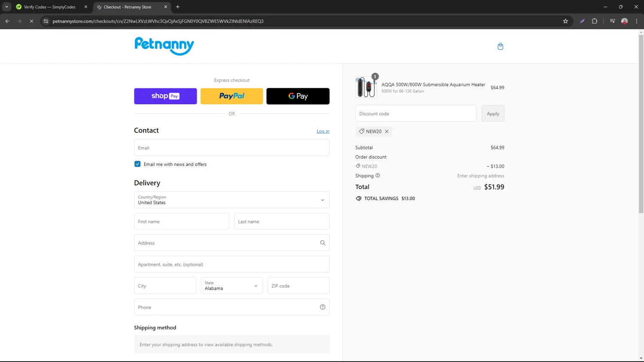Open the media control icon in toolbar

click(x=612, y=21)
